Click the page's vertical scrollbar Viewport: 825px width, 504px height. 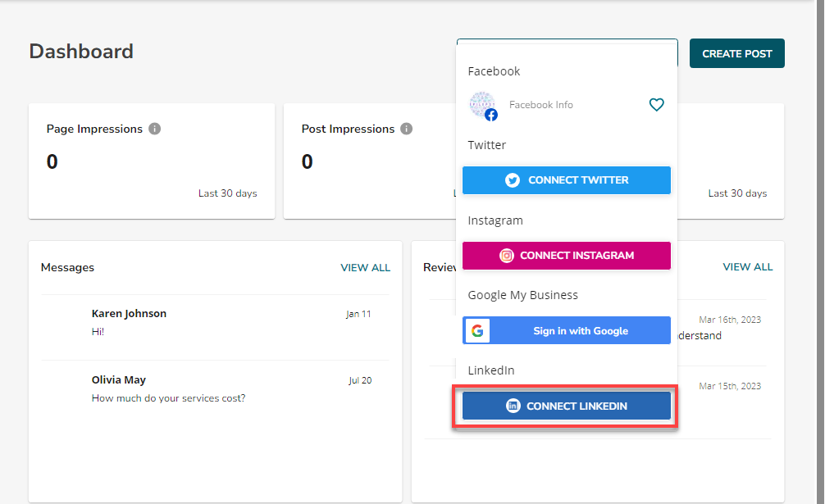click(x=820, y=252)
